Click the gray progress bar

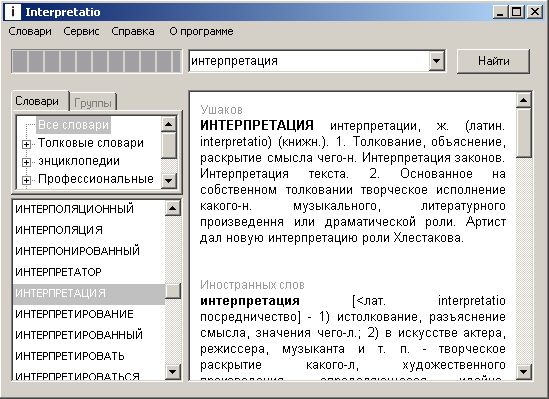coord(97,61)
